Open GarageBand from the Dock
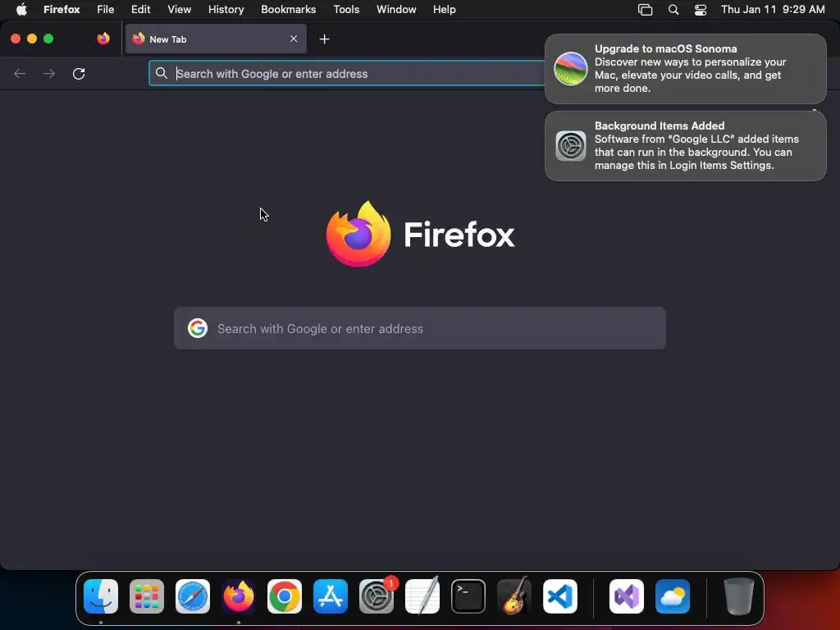This screenshot has width=840, height=630. click(514, 596)
